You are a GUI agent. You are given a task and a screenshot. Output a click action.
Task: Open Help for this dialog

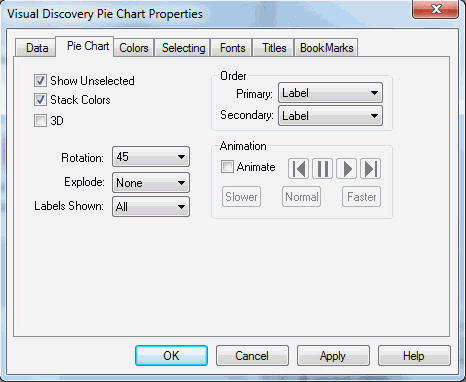point(414,356)
